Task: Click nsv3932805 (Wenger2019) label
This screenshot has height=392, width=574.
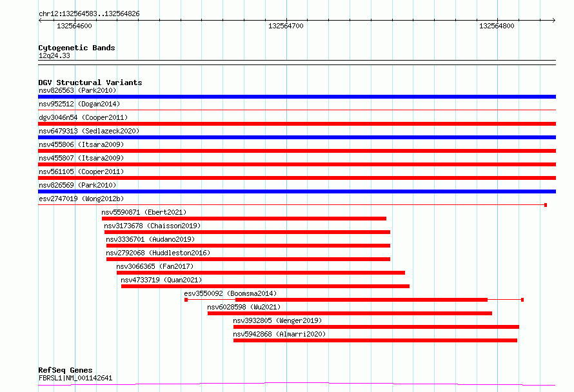Action: (277, 320)
